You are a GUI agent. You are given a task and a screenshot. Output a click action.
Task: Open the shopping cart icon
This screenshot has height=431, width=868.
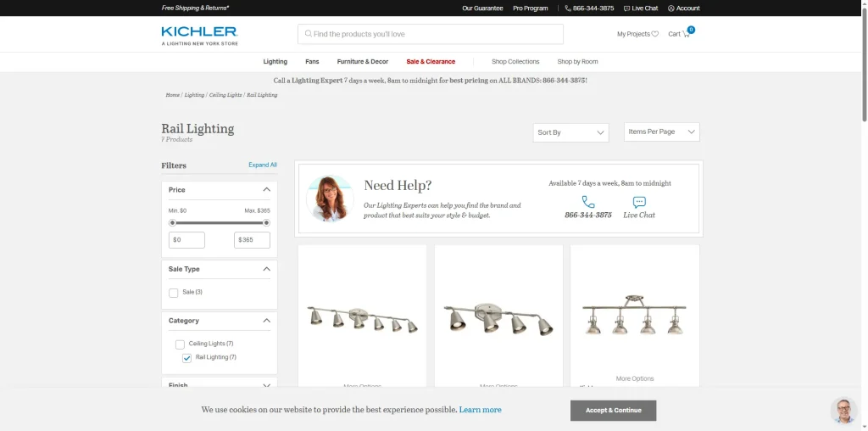[x=686, y=34]
